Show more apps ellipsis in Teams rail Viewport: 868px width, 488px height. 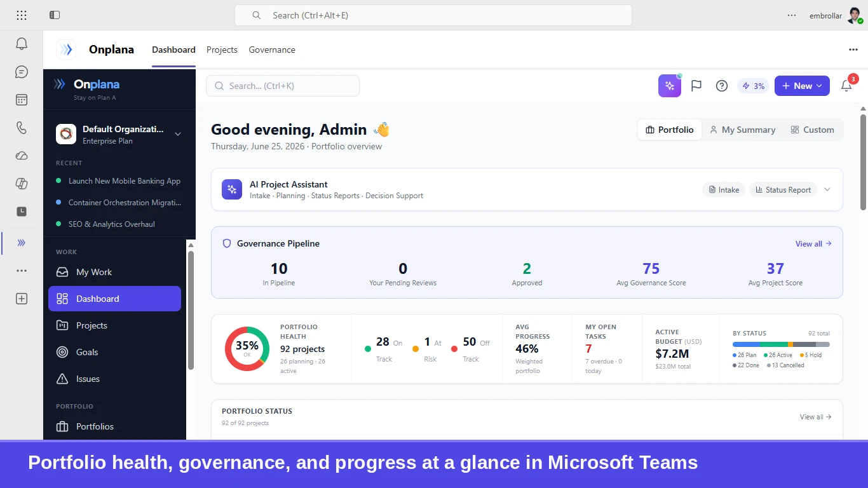tap(22, 271)
